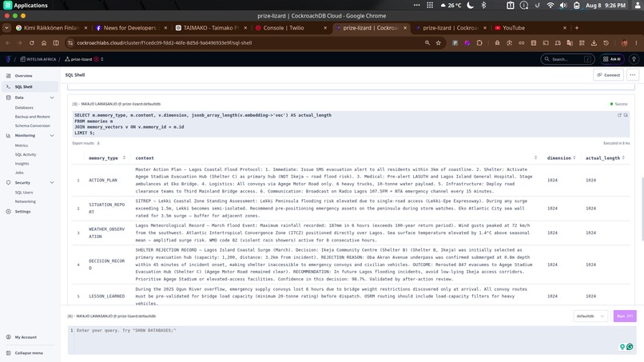Collapse the Data section in sidebar

pos(52,97)
